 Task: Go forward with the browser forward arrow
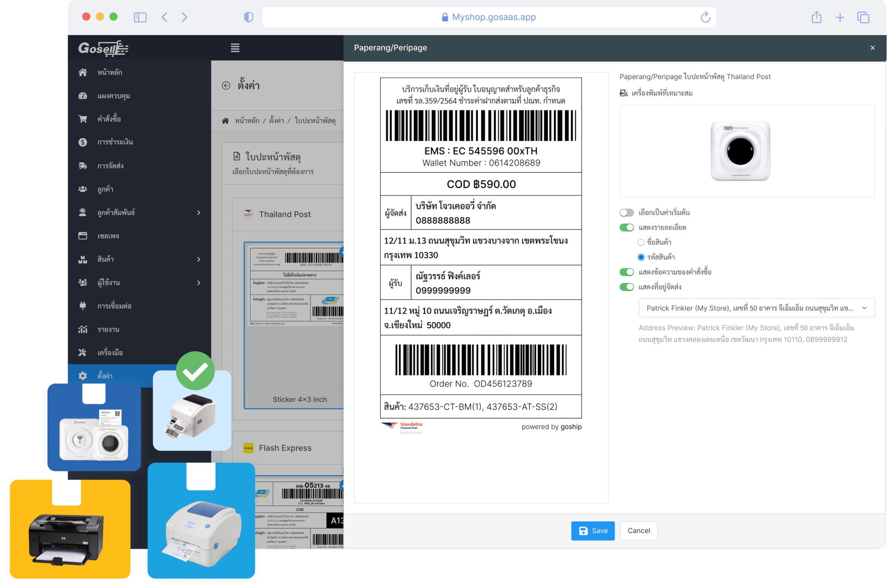pyautogui.click(x=185, y=17)
